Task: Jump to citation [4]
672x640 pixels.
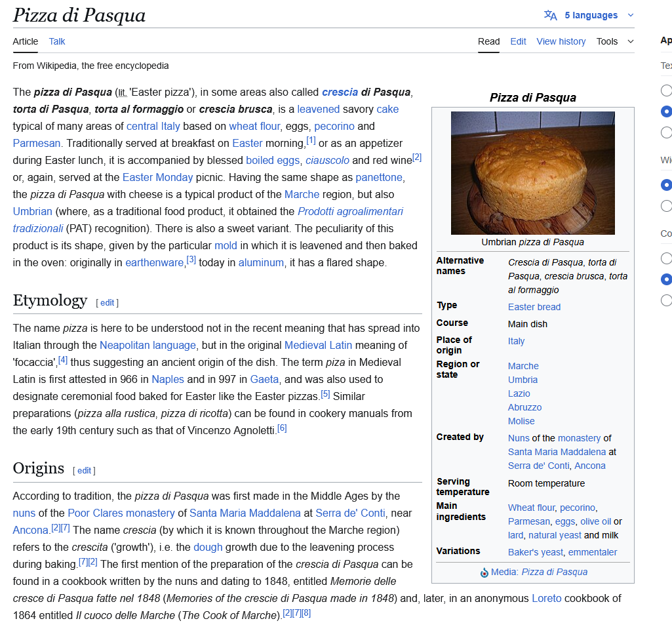Action: tap(62, 359)
